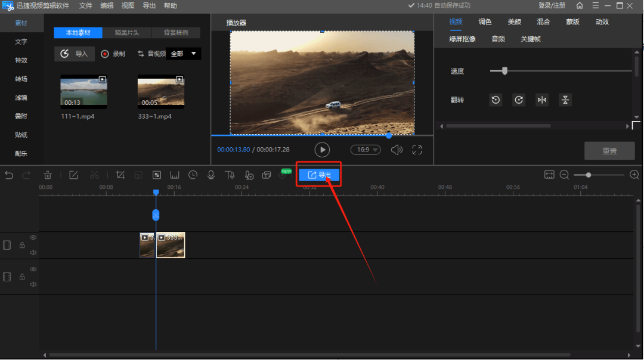The image size is (644, 360).
Task: Open the 全部 media filter dropdown
Action: (x=183, y=54)
